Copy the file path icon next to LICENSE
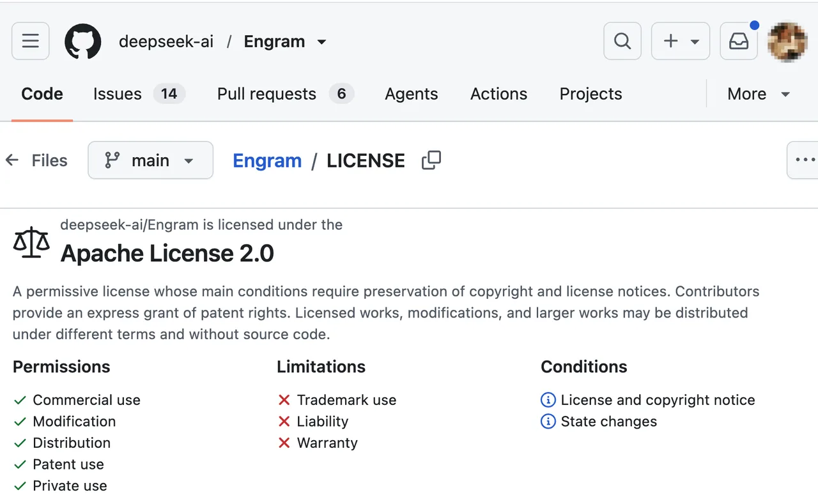This screenshot has width=818, height=504. (x=431, y=160)
